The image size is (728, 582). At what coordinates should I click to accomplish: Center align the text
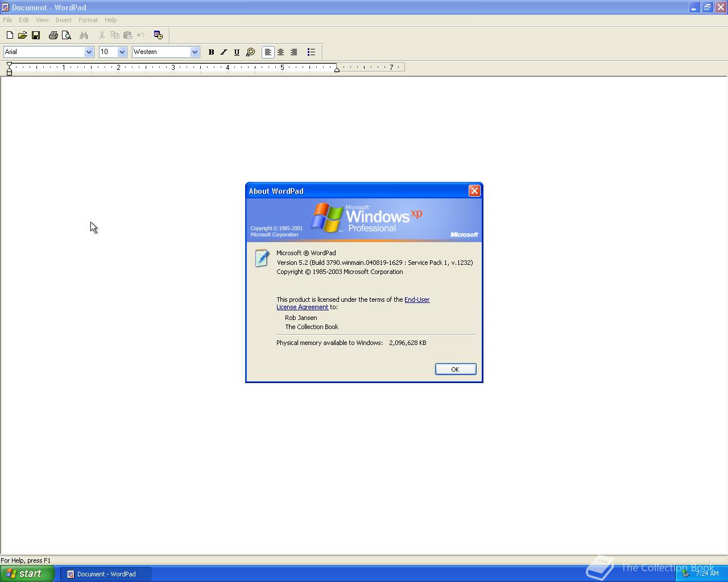281,52
